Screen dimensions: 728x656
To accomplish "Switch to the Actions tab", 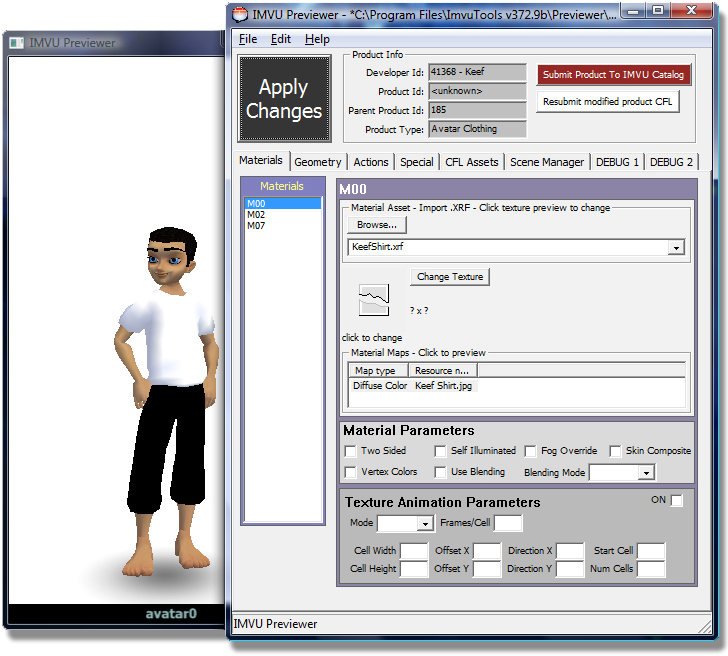I will 371,162.
